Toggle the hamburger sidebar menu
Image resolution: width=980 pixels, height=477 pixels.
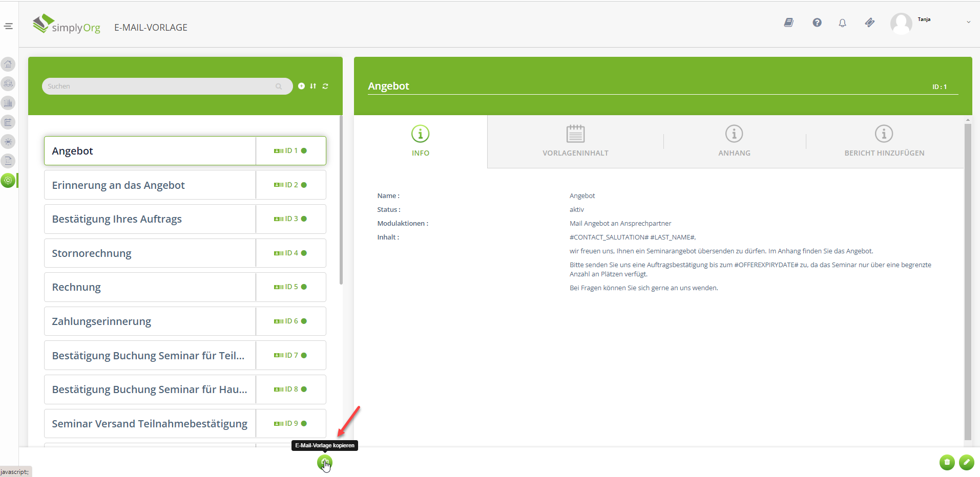(9, 26)
